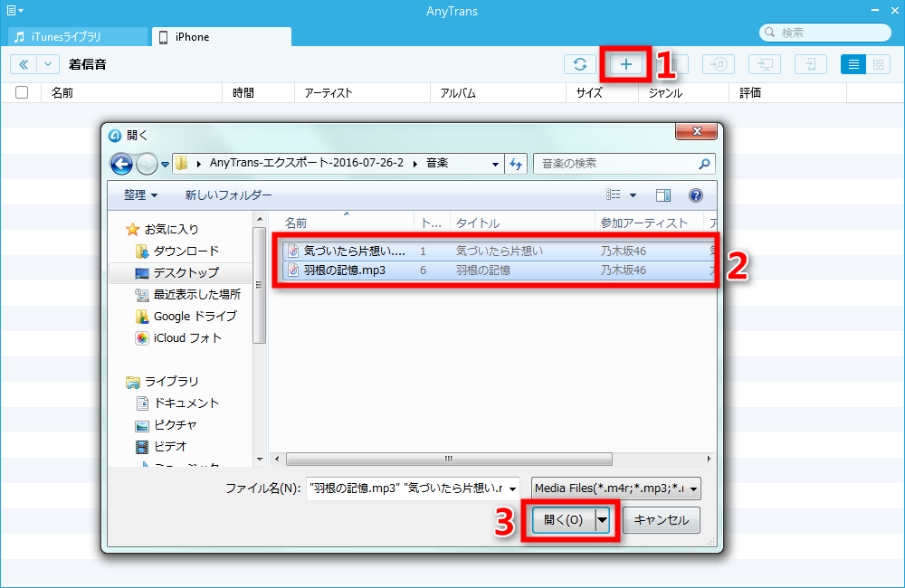Click the double-chevron back button
This screenshot has width=905, height=588.
click(x=24, y=64)
